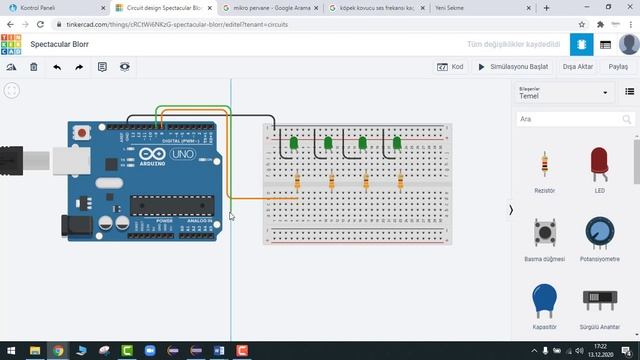Start simulation with Simülasyonu Başlat
The height and width of the screenshot is (360, 640).
(x=513, y=67)
